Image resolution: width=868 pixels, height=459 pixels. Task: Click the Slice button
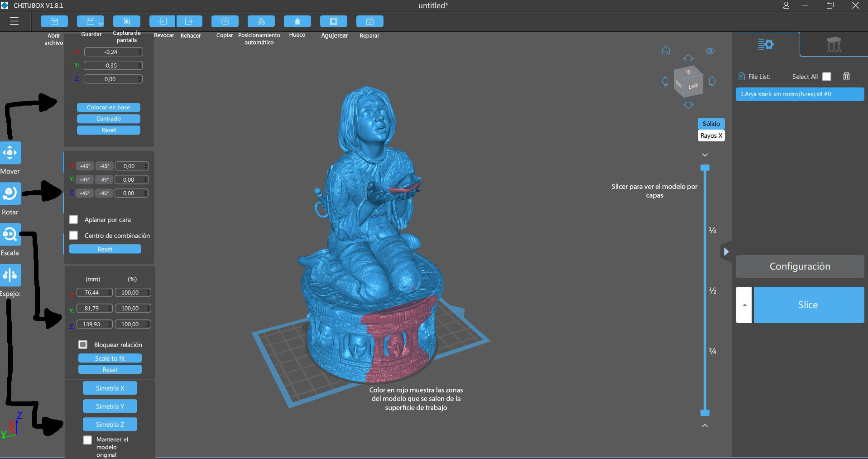pos(809,305)
